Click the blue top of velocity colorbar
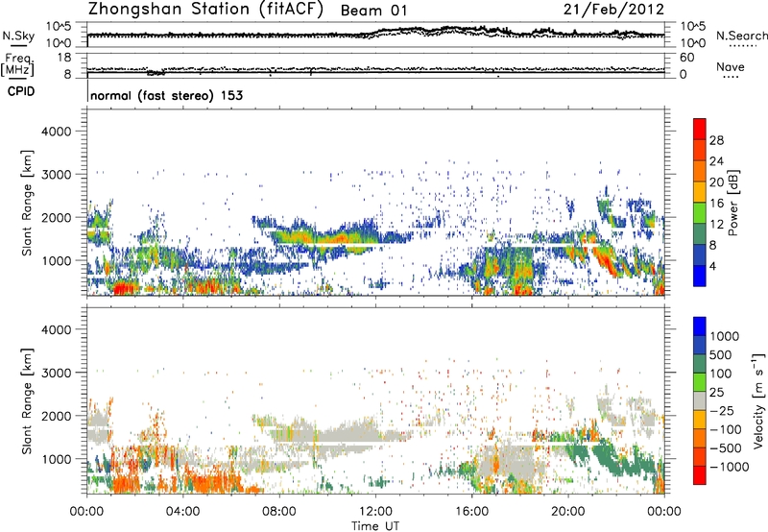 pos(700,326)
